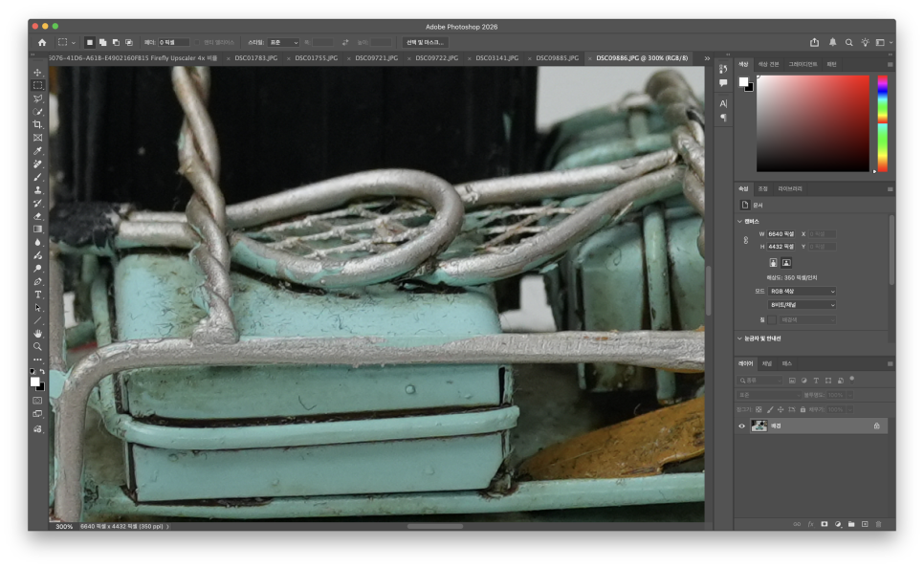Choose the Zoom tool magnifier in the toolbar

click(37, 346)
